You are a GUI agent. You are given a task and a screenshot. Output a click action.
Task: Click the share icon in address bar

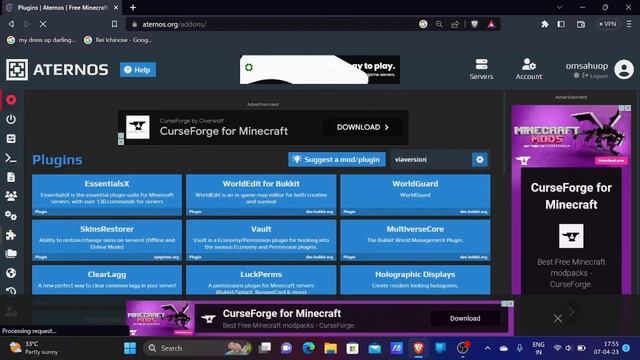[x=455, y=24]
